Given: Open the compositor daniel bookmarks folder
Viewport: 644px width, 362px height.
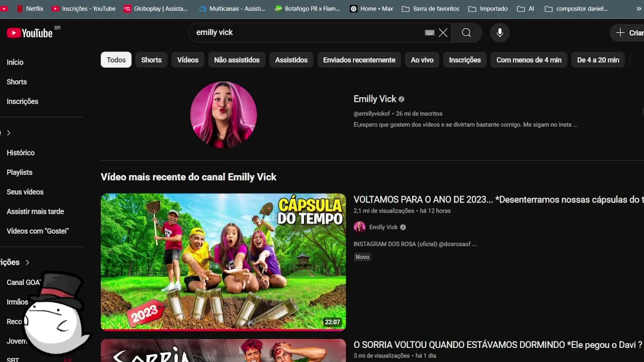Looking at the screenshot, I should (x=576, y=9).
